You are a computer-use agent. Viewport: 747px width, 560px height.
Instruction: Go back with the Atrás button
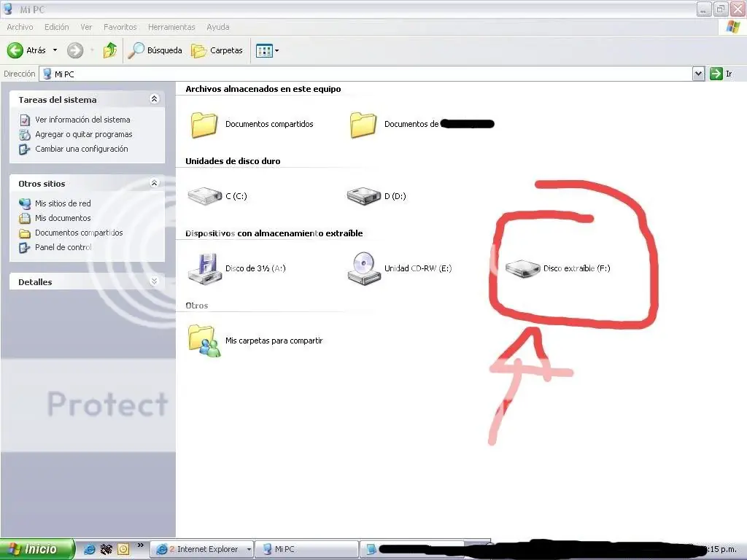click(x=26, y=50)
